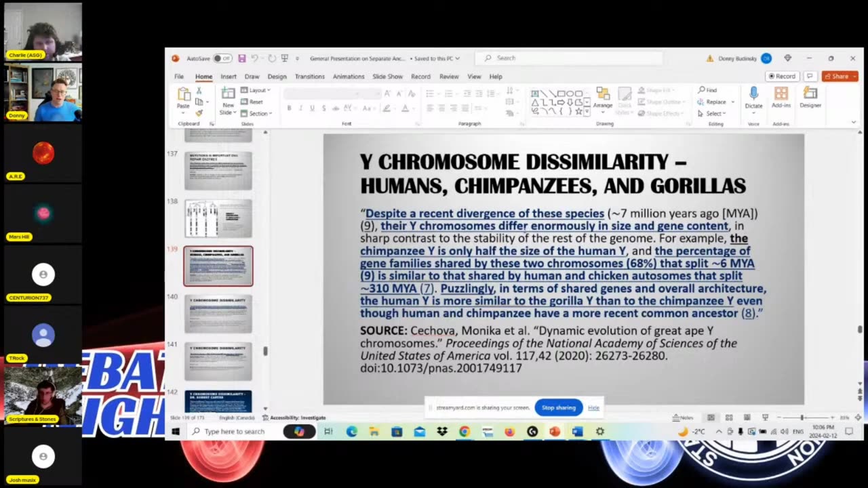The height and width of the screenshot is (488, 868).
Task: Open Microsoft Edge from the taskbar
Action: pyautogui.click(x=351, y=431)
